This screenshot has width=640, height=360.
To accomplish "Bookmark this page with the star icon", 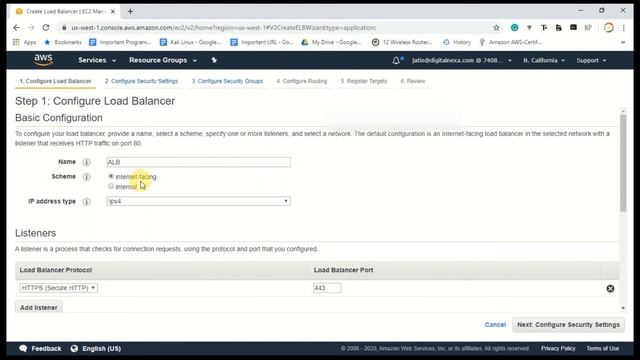I will click(496, 28).
